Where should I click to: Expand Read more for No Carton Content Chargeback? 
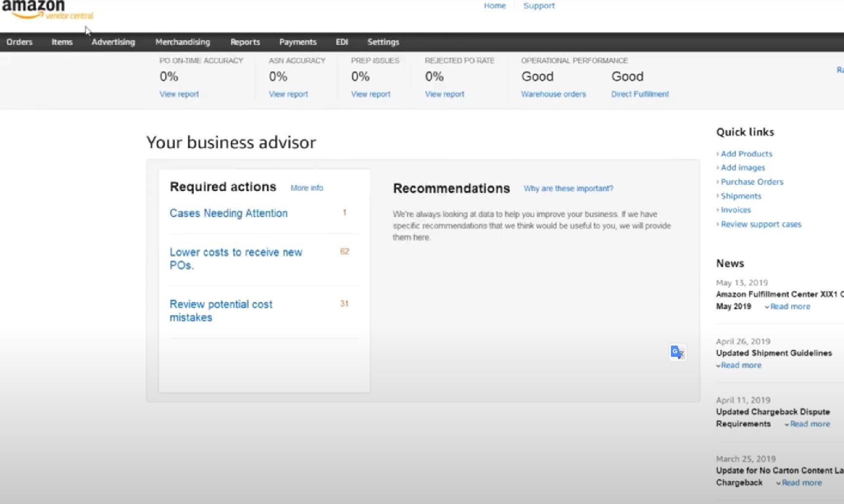(801, 483)
